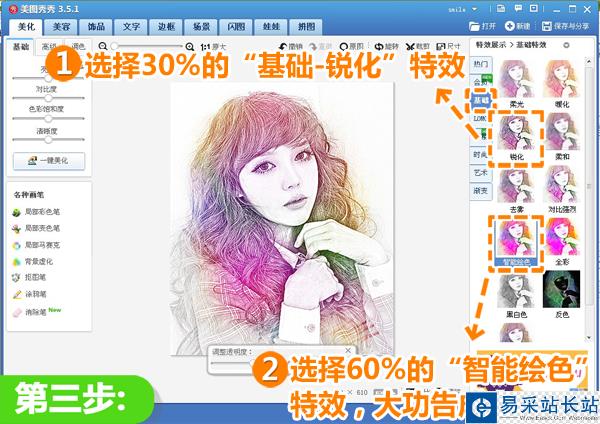Select the 背景虚化 tool

point(33,262)
